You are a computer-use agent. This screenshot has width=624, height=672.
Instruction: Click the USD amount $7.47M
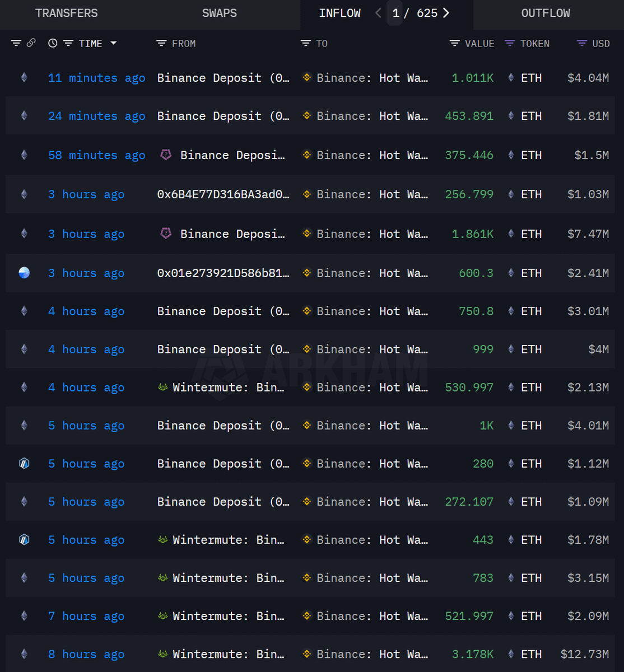tap(588, 234)
